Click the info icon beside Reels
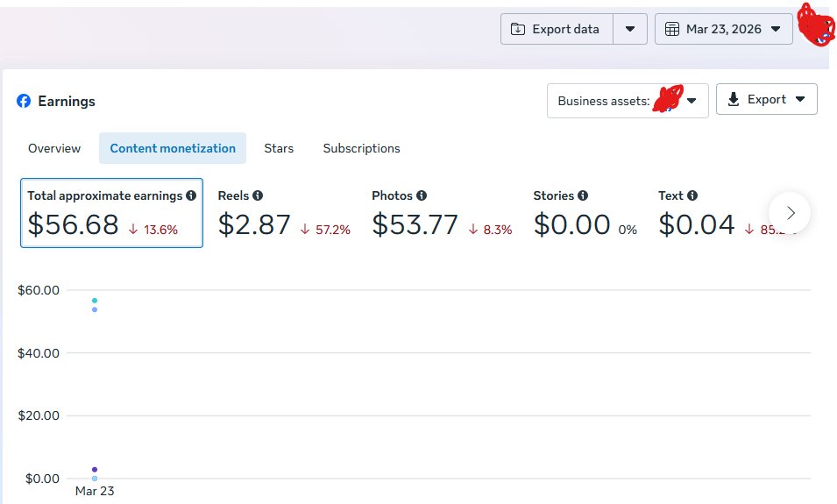This screenshot has height=504, width=837. pyautogui.click(x=258, y=195)
